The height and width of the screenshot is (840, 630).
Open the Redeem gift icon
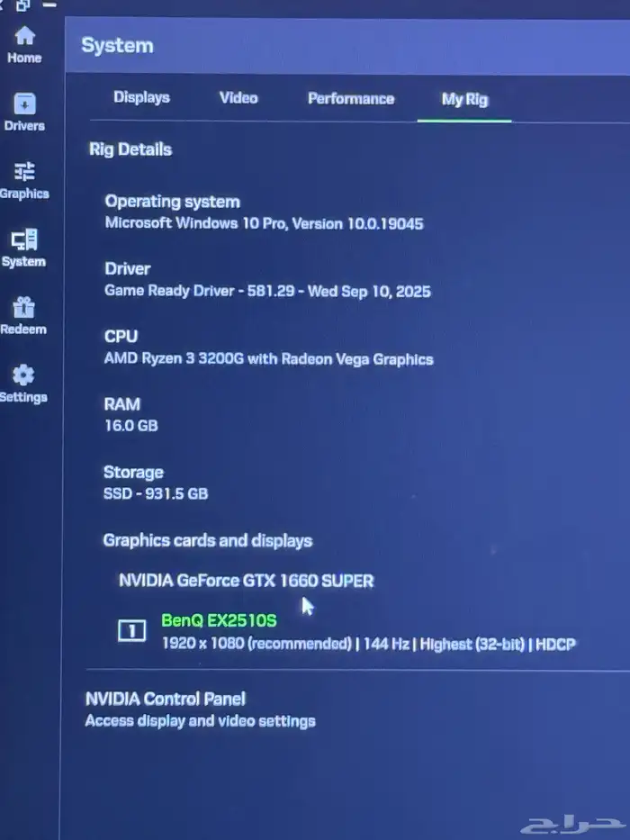[x=24, y=308]
